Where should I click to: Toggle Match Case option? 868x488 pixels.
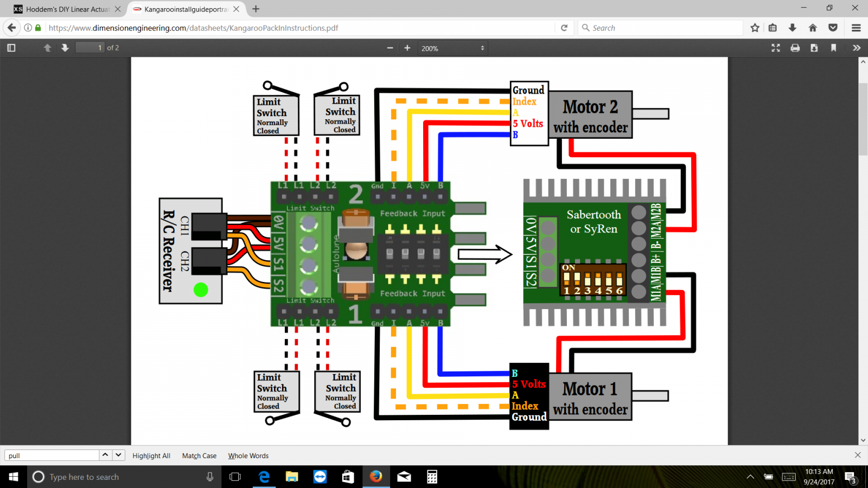pos(199,456)
